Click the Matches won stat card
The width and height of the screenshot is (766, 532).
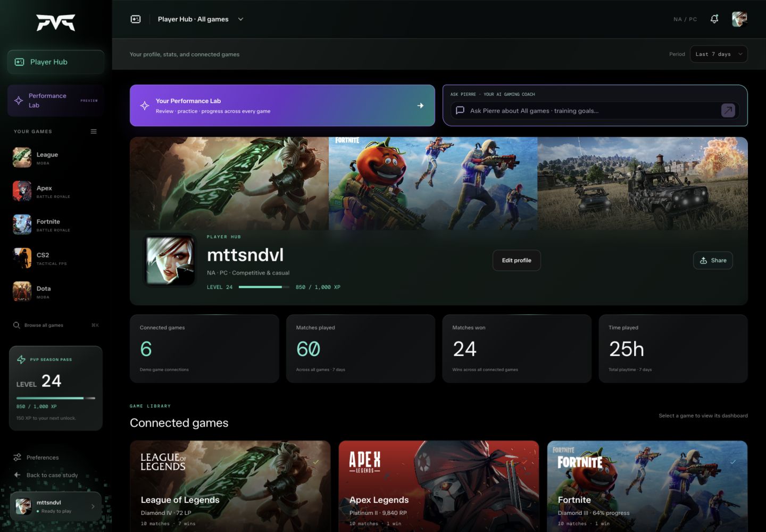(517, 348)
